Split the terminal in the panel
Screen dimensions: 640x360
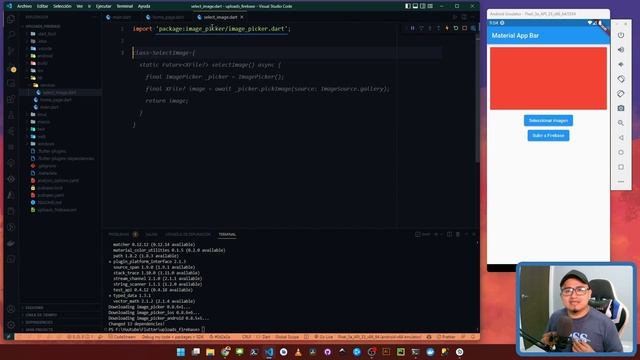click(x=449, y=234)
